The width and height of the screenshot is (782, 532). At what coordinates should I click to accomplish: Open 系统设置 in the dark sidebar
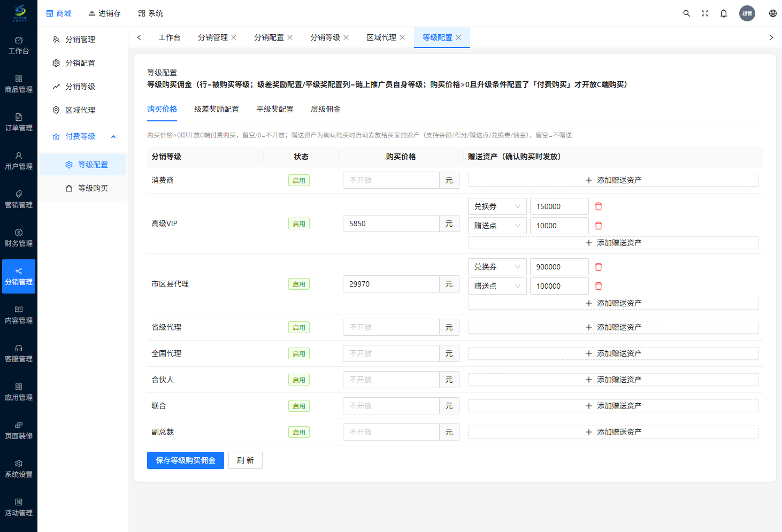pyautogui.click(x=19, y=469)
